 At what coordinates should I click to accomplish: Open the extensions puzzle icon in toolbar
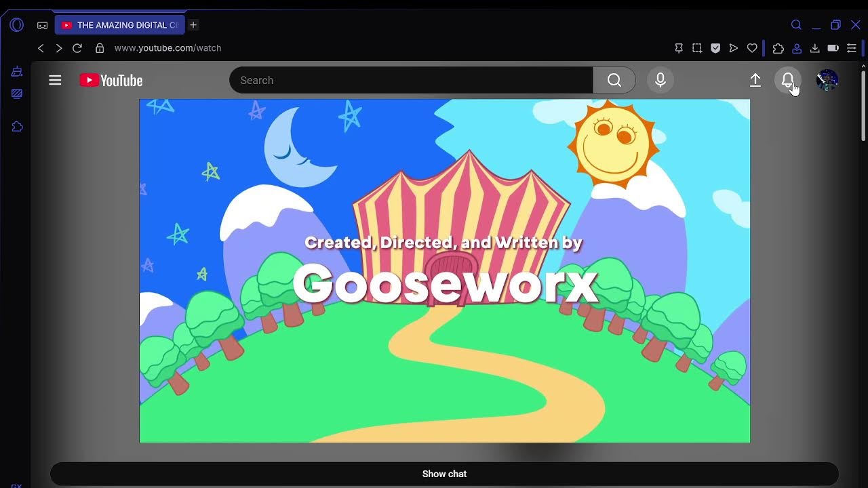pos(778,48)
